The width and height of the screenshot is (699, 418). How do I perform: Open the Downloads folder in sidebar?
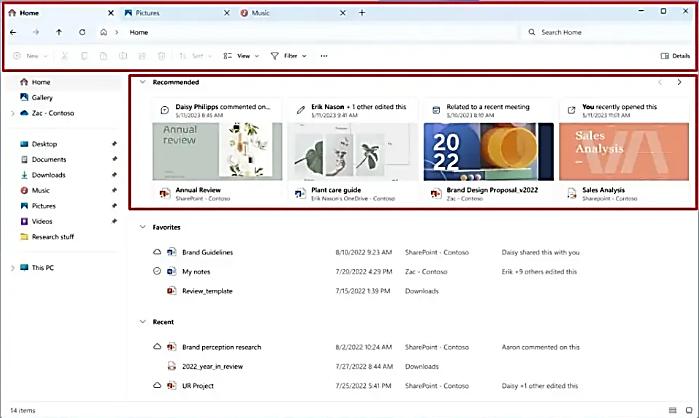[48, 175]
